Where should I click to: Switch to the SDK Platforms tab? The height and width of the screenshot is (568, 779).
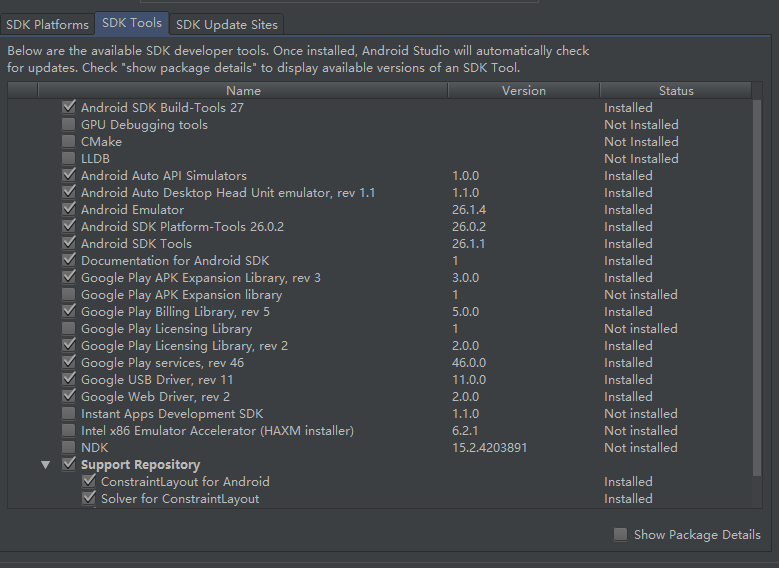point(47,24)
